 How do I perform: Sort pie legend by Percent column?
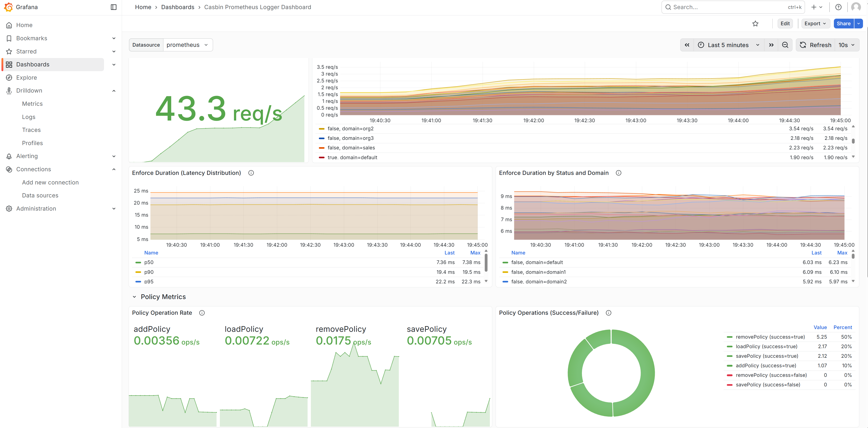[842, 328]
